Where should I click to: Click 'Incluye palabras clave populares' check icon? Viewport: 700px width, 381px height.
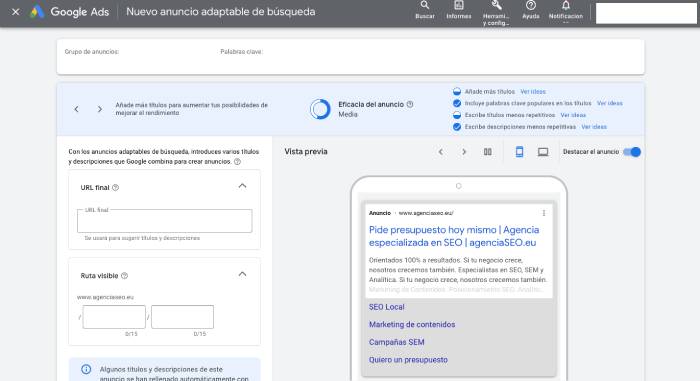457,103
